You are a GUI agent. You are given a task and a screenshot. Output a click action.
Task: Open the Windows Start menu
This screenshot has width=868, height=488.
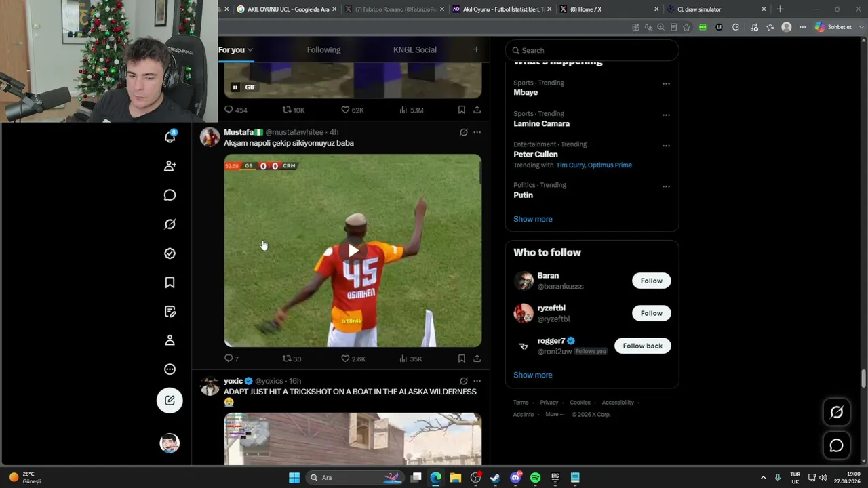(x=294, y=478)
